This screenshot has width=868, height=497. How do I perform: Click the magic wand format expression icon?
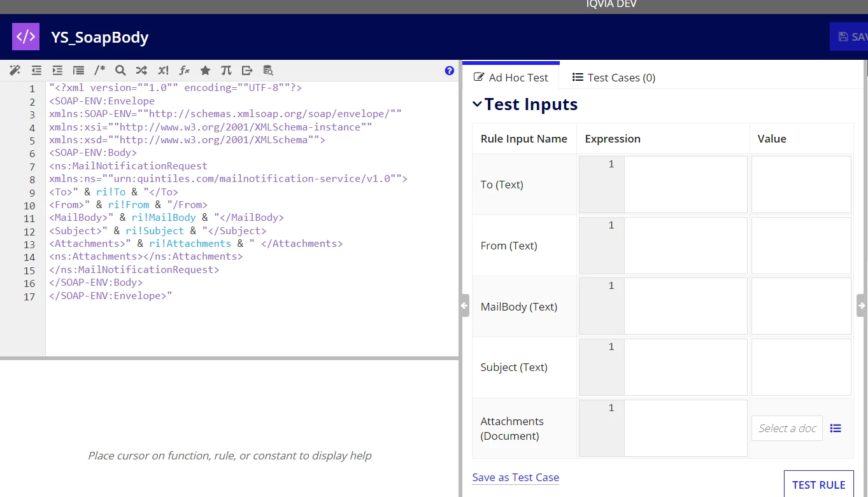[x=15, y=71]
